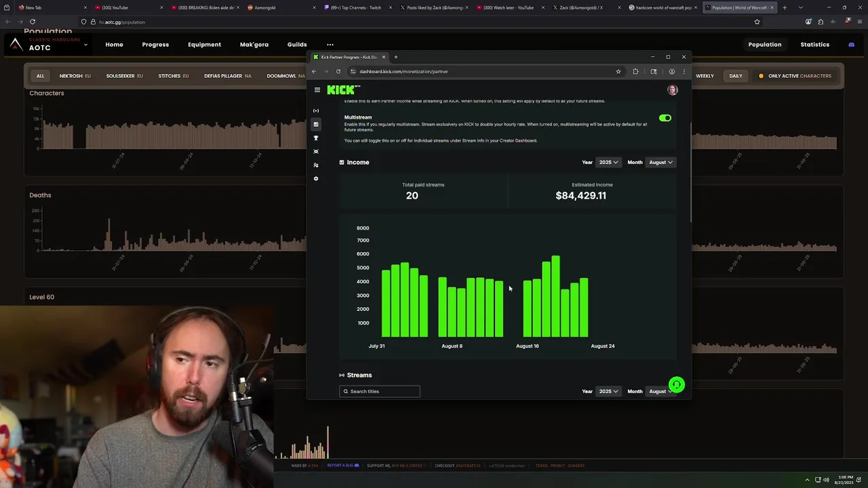Bookmark the Kick dashboard page with star

(618, 71)
